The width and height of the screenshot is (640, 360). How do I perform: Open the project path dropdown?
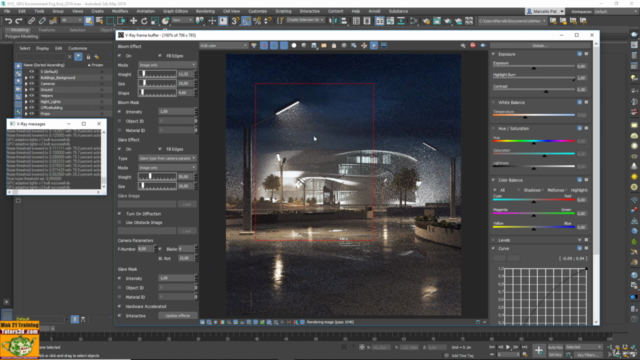tap(512, 21)
